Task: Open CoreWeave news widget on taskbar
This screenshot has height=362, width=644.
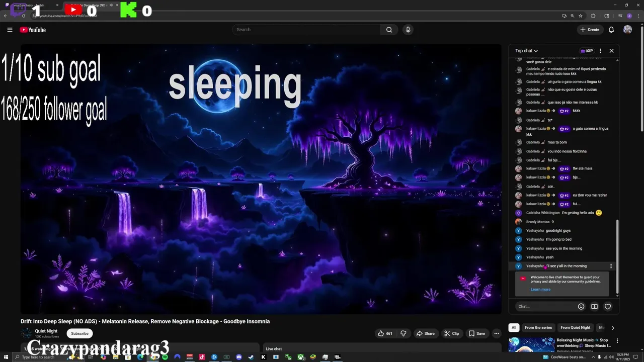Action: [565, 357]
